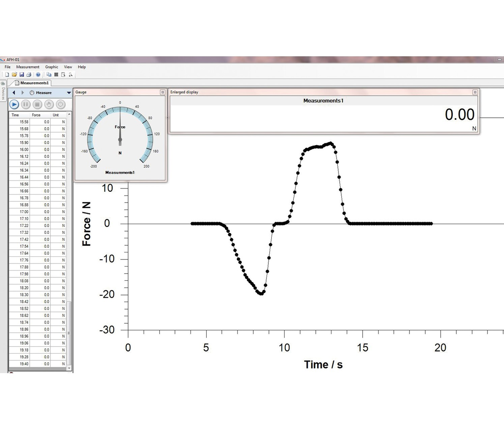Select the export report icon
The width and height of the screenshot is (504, 430).
click(63, 74)
